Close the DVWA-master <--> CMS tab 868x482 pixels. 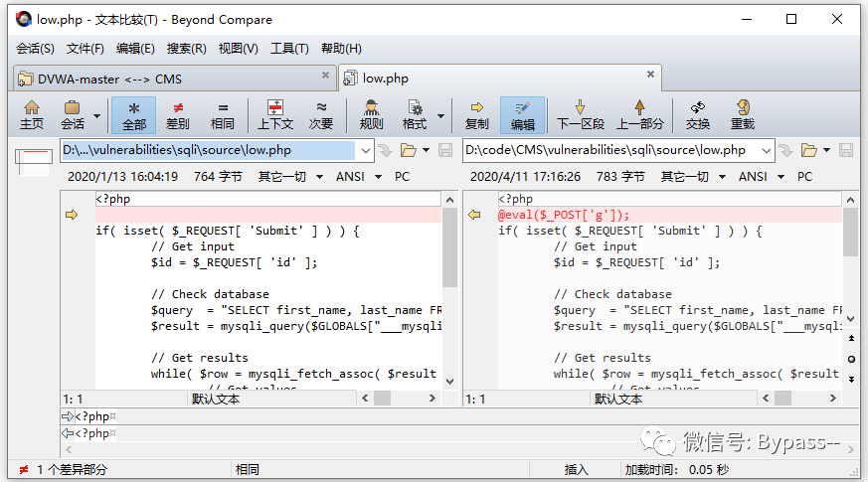[x=325, y=75]
